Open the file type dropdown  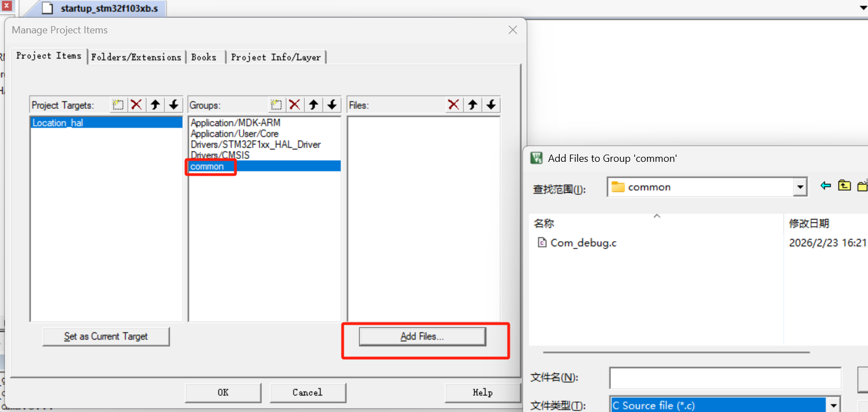coord(832,405)
